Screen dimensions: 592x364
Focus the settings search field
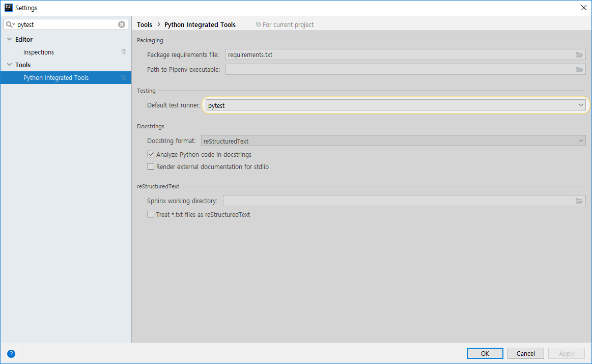(x=66, y=24)
